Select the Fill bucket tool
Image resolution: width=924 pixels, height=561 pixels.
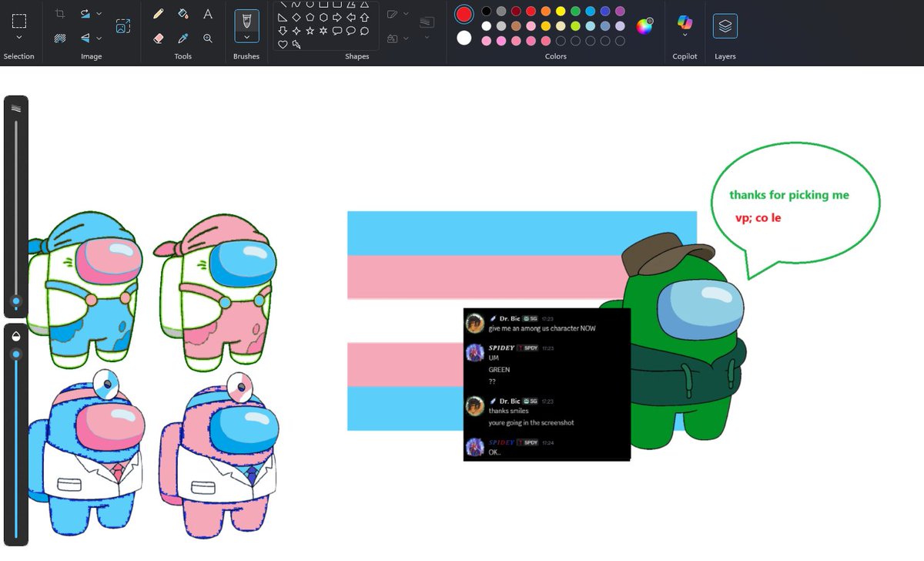(x=183, y=14)
